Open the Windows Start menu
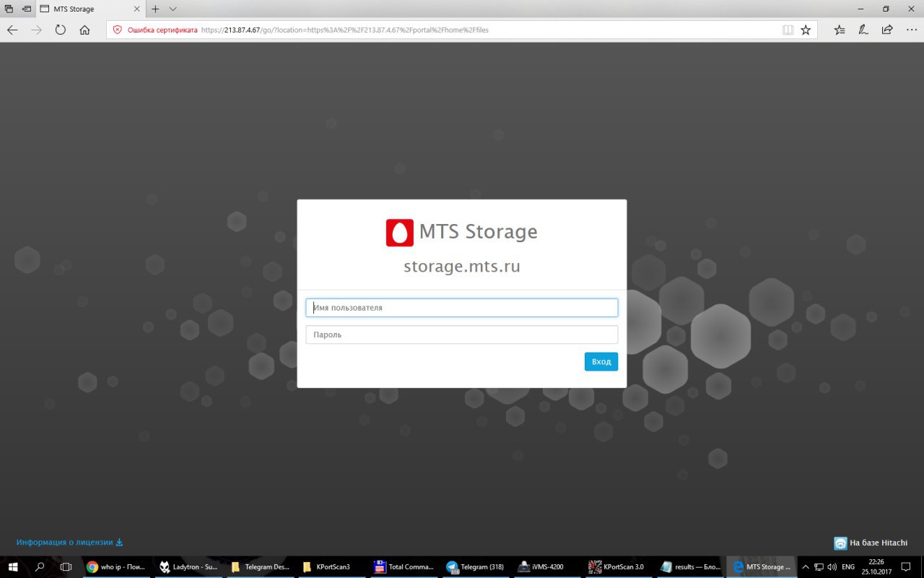924x578 pixels. (13, 567)
